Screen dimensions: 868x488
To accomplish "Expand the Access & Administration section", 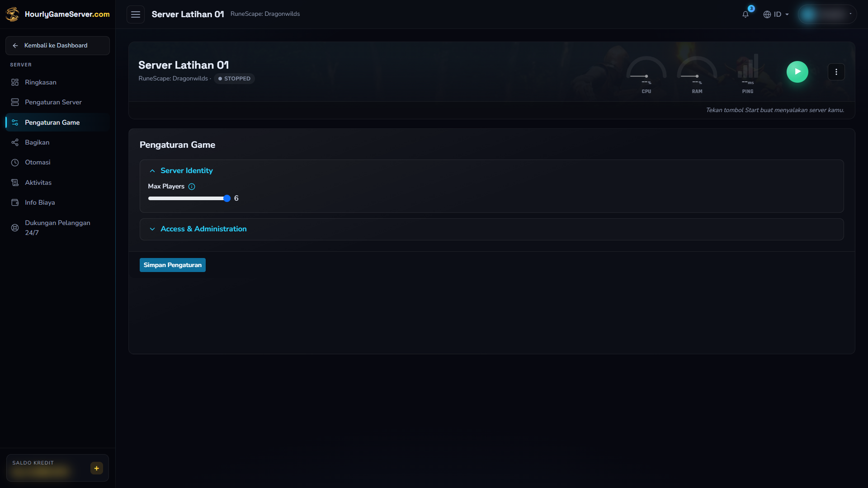I will click(x=491, y=229).
